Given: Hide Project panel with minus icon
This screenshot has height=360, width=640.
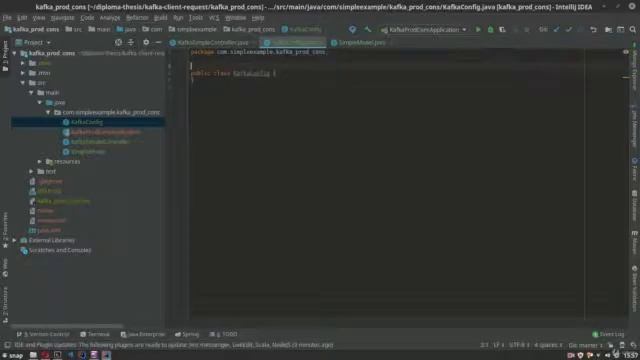Looking at the screenshot, I should 158,42.
